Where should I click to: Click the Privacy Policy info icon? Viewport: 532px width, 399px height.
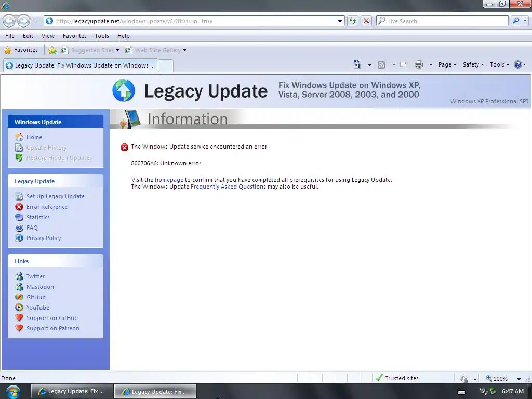click(x=19, y=238)
